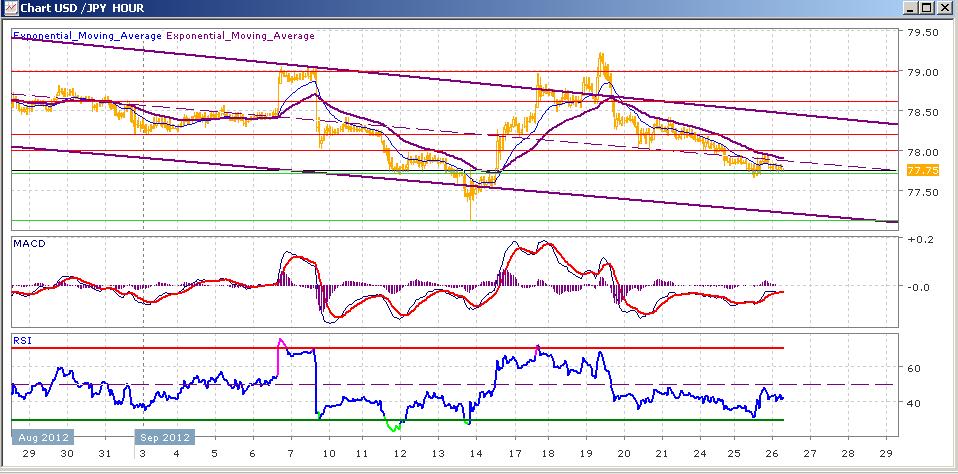Click the 77.50 price axis label
This screenshot has width=958, height=474.
tap(923, 192)
